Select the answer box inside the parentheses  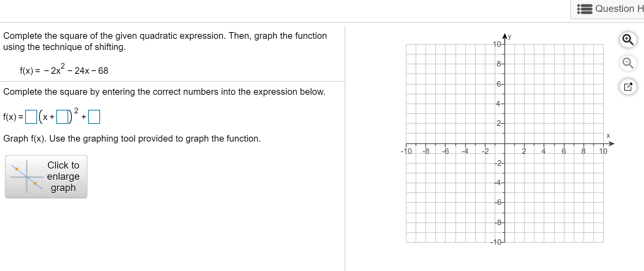62,117
